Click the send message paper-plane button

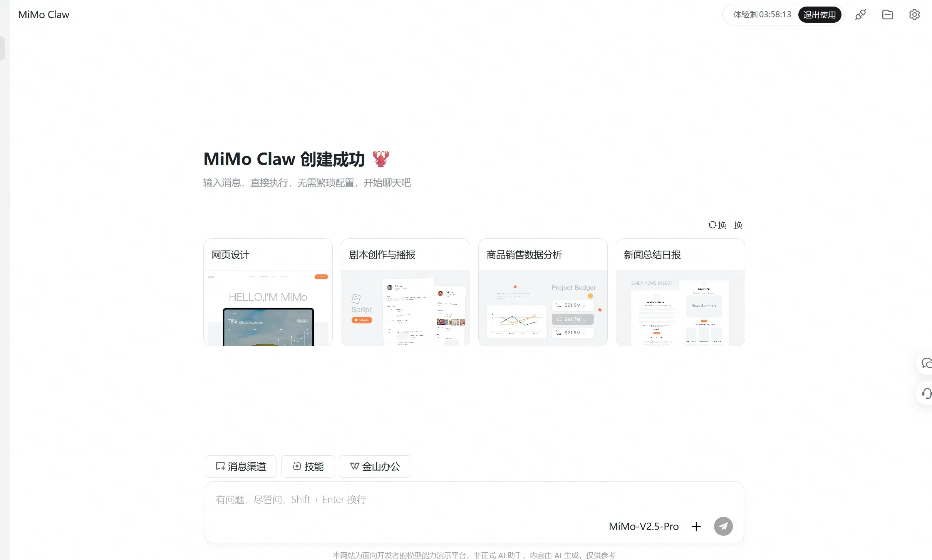click(x=723, y=526)
